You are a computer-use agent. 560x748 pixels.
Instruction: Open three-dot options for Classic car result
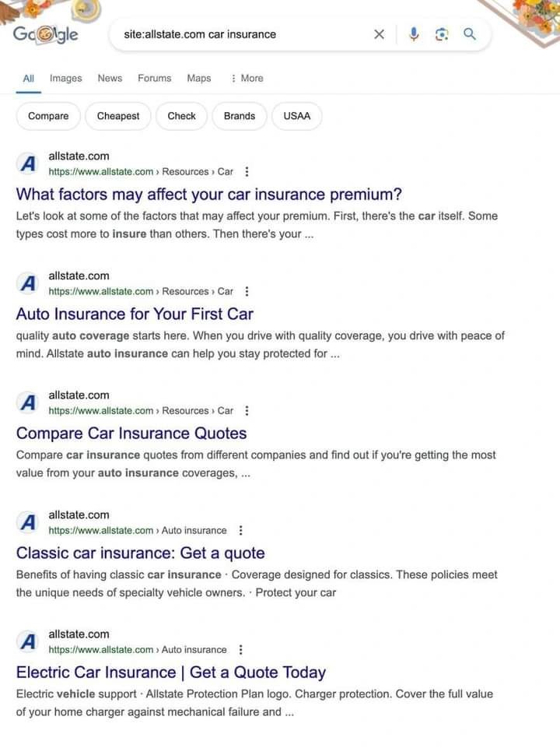pyautogui.click(x=240, y=531)
